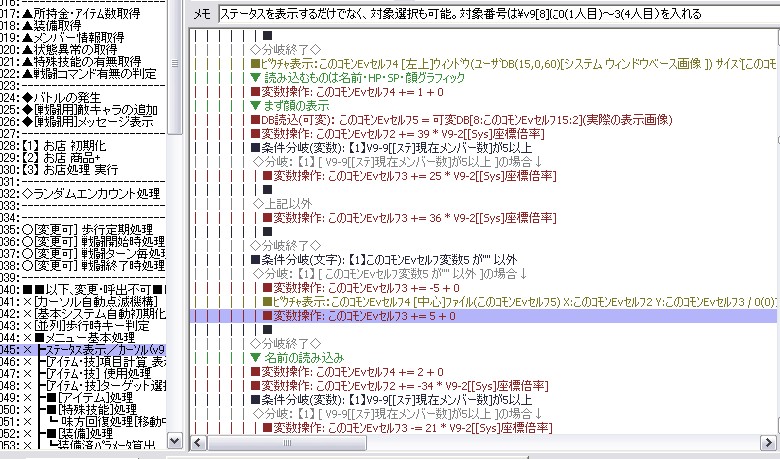Click the common event list scroll-down arrow
Screen dimensions: 780x459
pos(175,441)
